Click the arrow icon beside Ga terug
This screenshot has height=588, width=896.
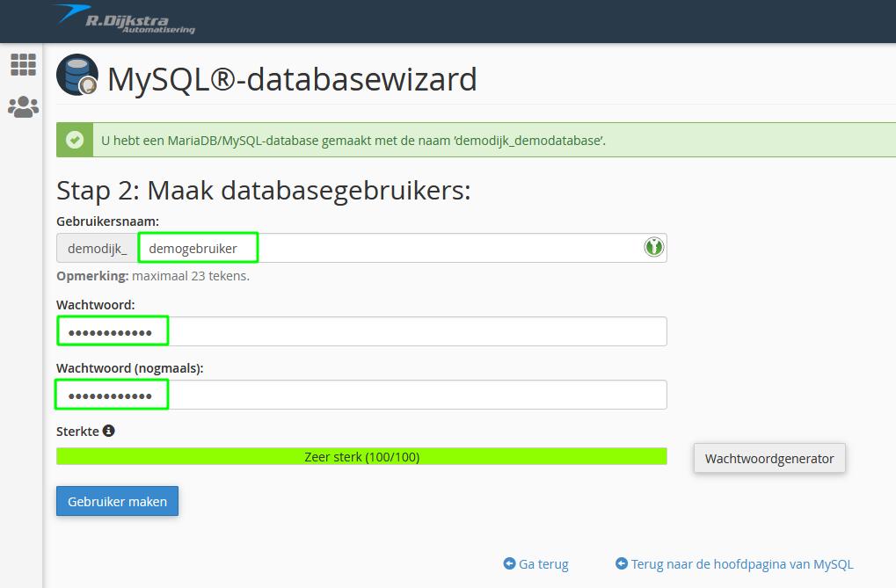click(509, 563)
